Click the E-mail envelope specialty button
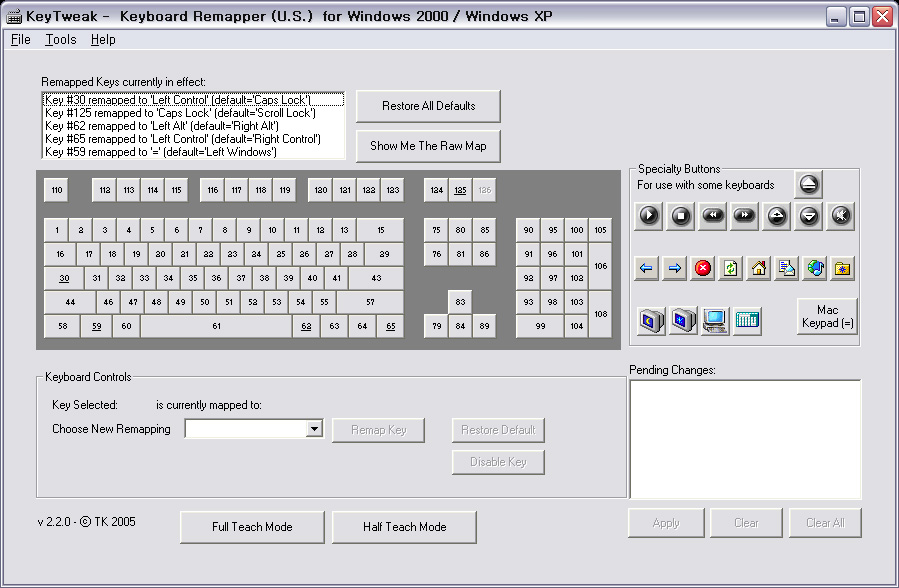 point(787,268)
